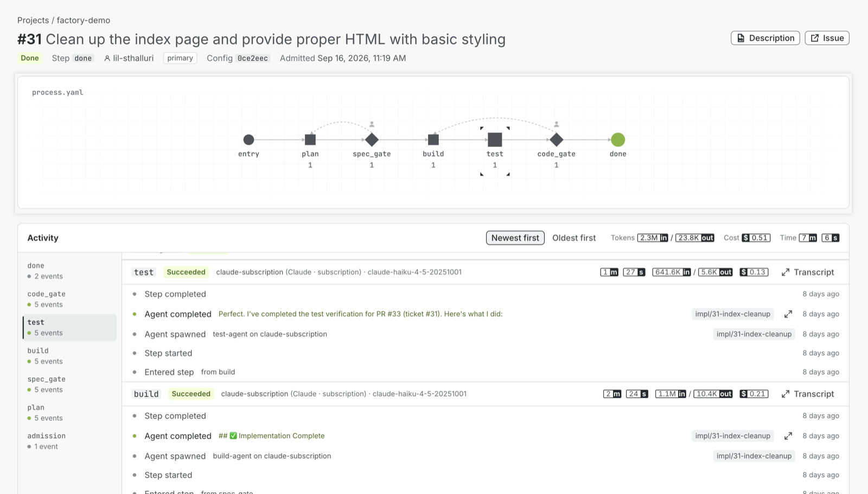
Task: Select code_gate in Activity sidebar
Action: point(69,299)
